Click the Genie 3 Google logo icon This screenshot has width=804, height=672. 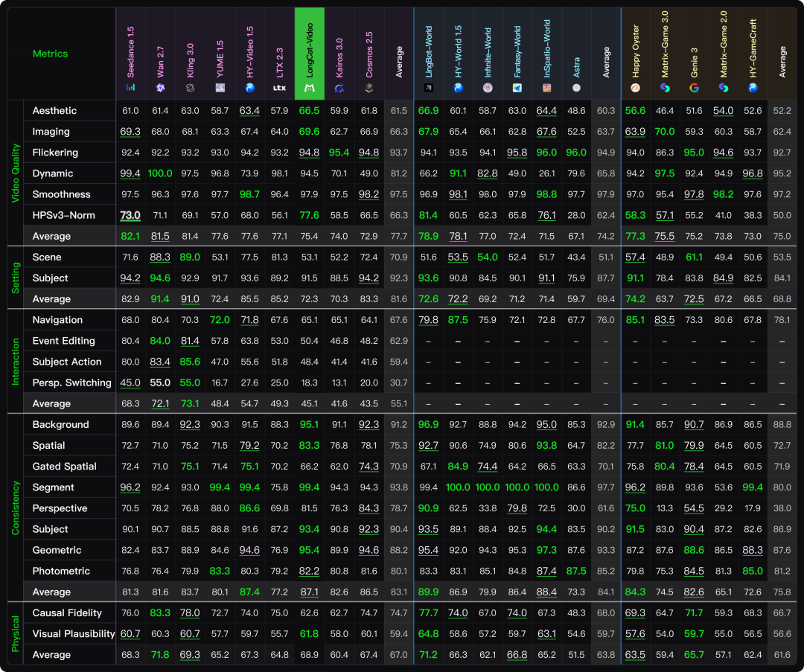coord(695,88)
